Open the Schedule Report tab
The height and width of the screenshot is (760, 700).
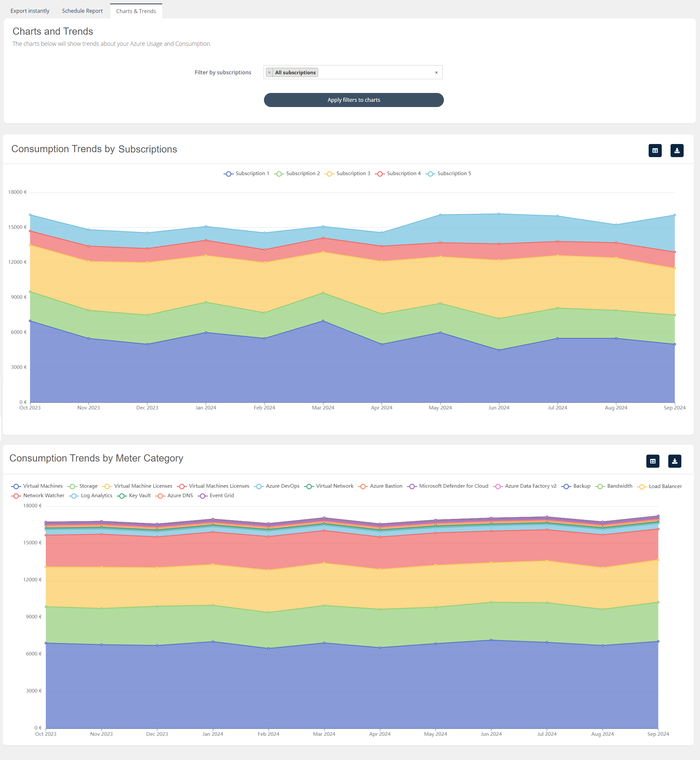tap(82, 11)
